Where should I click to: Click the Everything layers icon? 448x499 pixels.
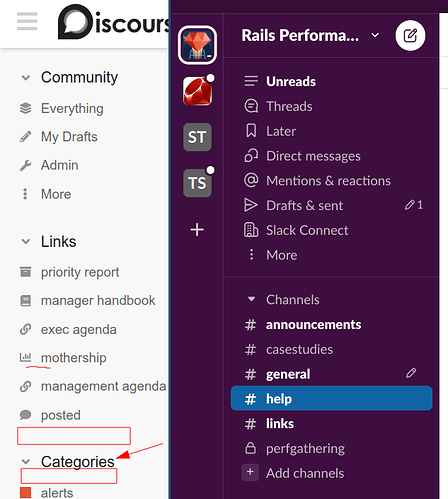pos(26,108)
